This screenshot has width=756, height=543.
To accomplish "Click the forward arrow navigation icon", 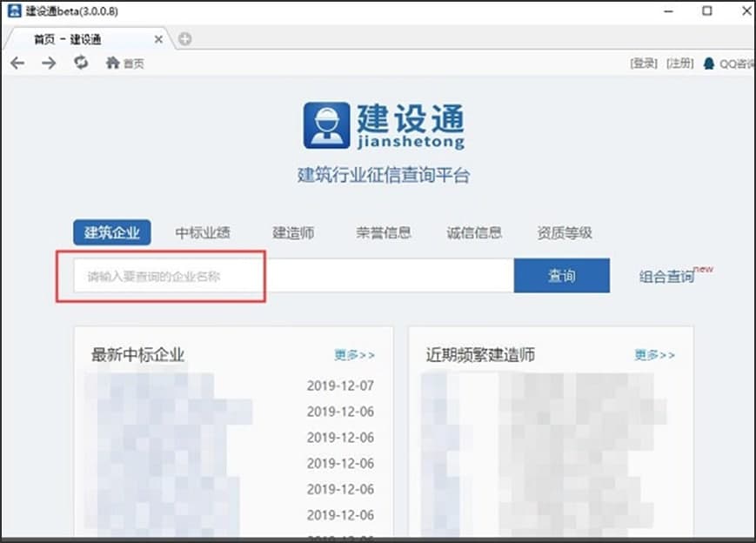I will point(49,64).
